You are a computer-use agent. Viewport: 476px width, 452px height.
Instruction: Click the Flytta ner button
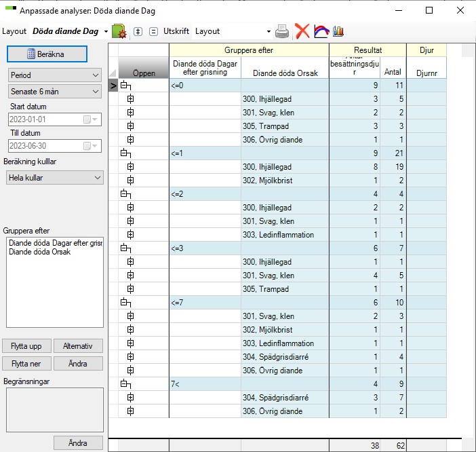coord(26,364)
